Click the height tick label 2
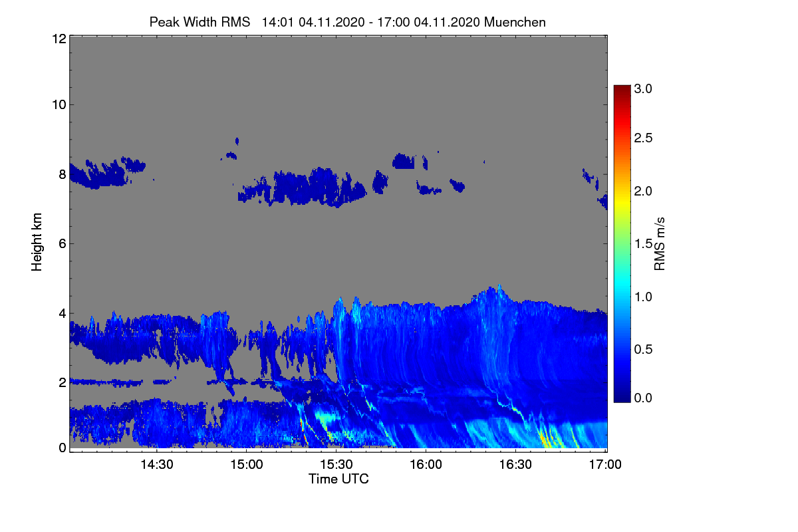 [x=62, y=382]
